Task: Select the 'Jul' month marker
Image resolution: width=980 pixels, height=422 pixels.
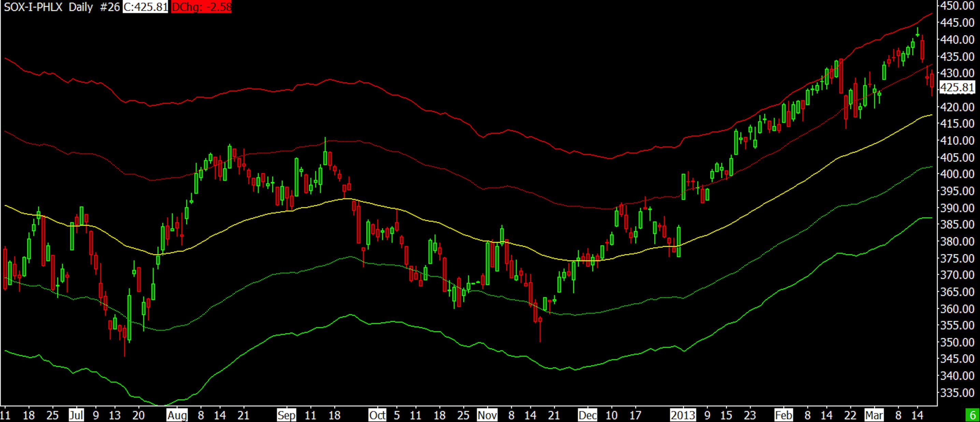Action: [x=76, y=415]
